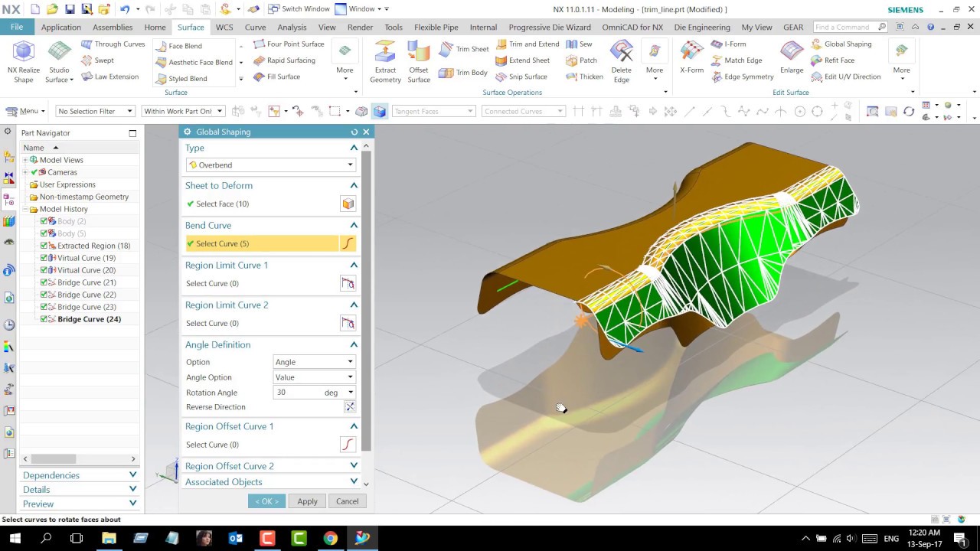Open the No Selection Filter dropdown

point(96,111)
